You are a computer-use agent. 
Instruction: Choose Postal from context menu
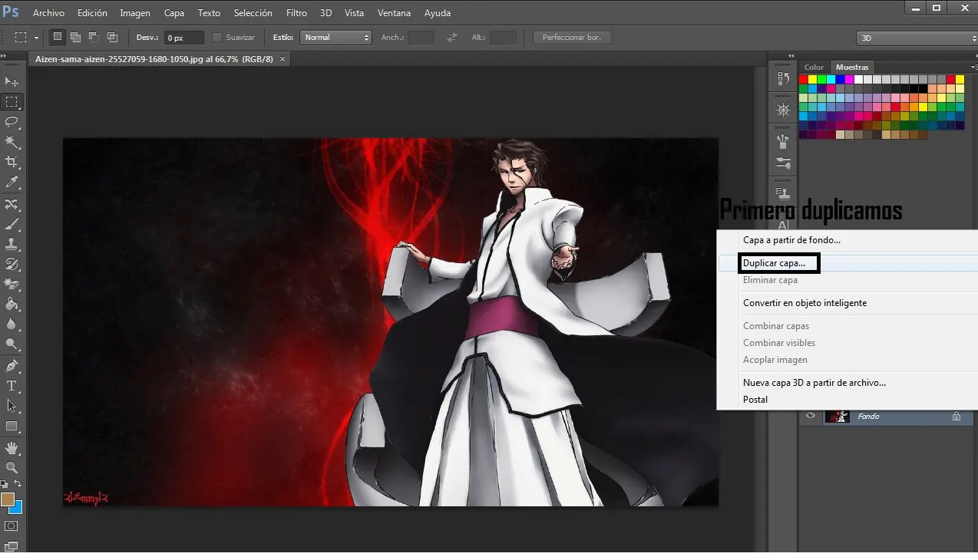click(755, 400)
